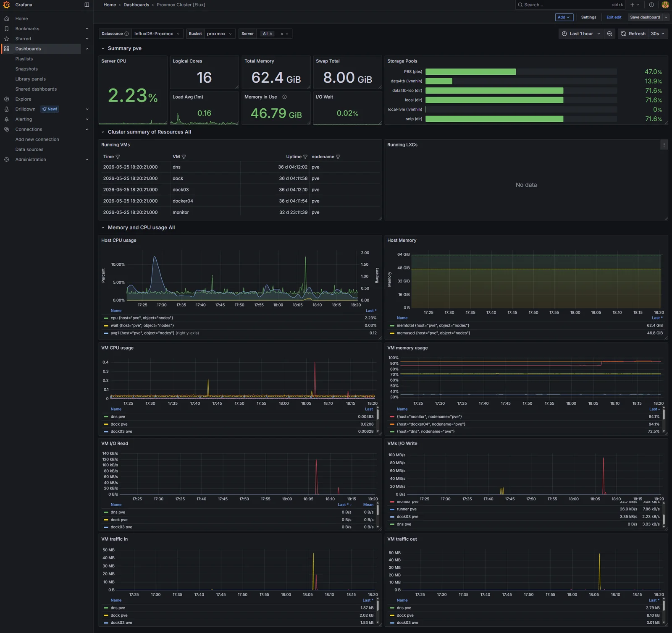Open the Datasource InfluxDB-Proxmox dropdown
Viewport: 672px width, 633px height.
pyautogui.click(x=157, y=34)
